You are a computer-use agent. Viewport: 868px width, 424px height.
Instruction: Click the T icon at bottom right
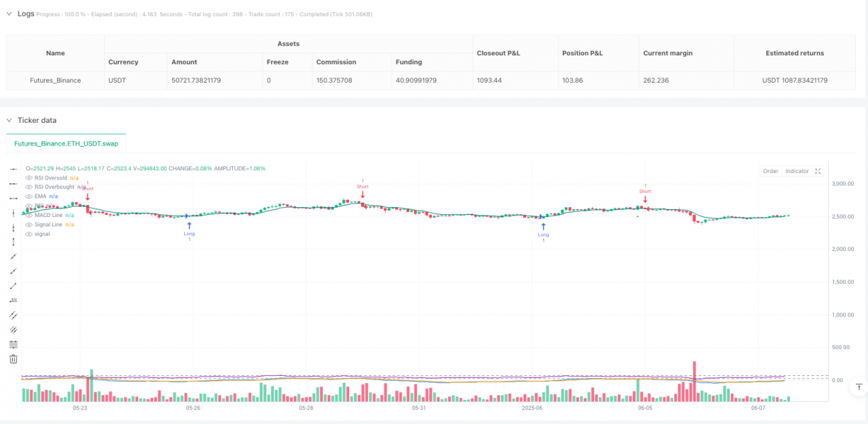click(859, 387)
